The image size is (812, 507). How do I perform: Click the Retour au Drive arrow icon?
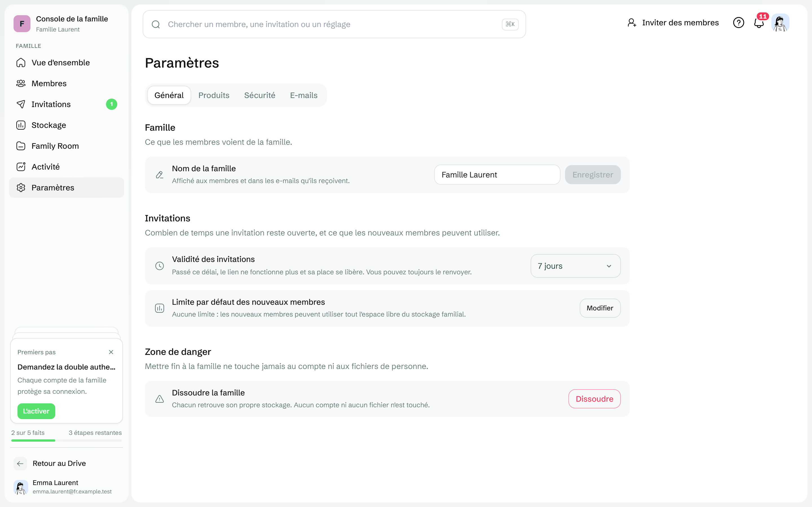coord(20,463)
